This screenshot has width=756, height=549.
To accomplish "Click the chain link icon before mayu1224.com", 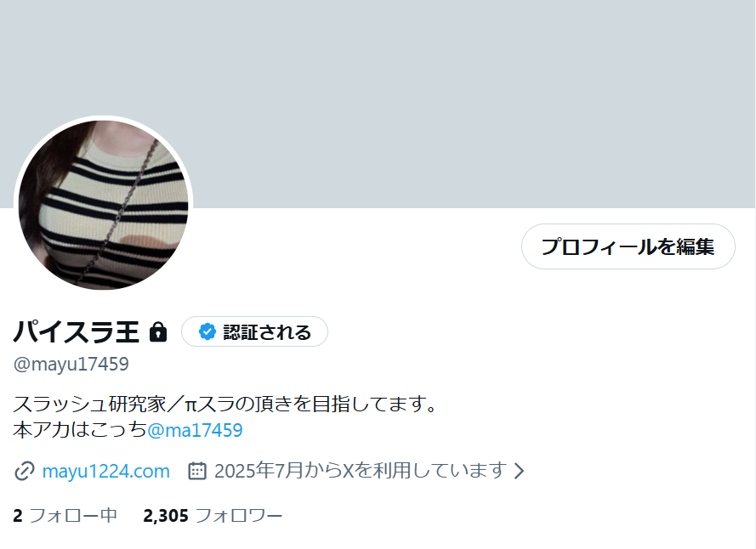I will point(24,471).
